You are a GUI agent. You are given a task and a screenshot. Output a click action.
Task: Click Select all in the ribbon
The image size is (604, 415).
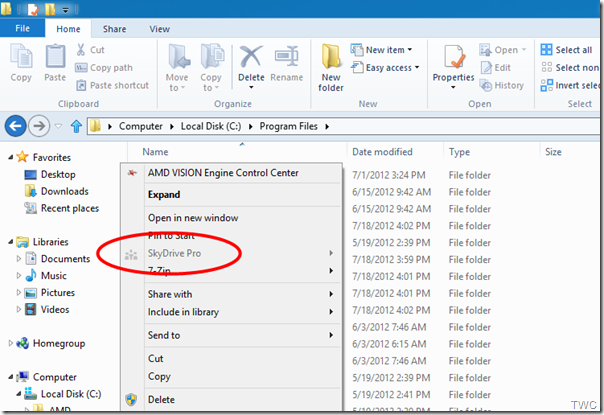tap(566, 50)
